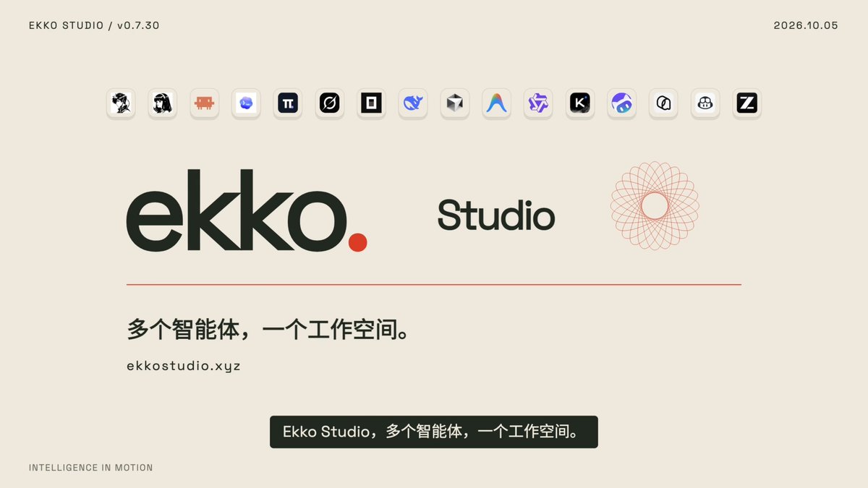Click the anime girl with headphones avatar
The image size is (868, 488).
point(163,103)
